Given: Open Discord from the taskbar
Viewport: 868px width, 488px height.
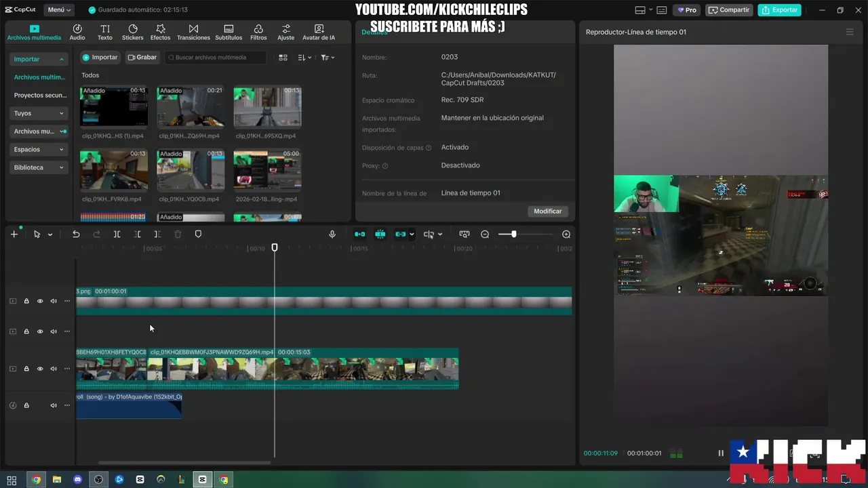Looking at the screenshot, I should click(x=77, y=480).
